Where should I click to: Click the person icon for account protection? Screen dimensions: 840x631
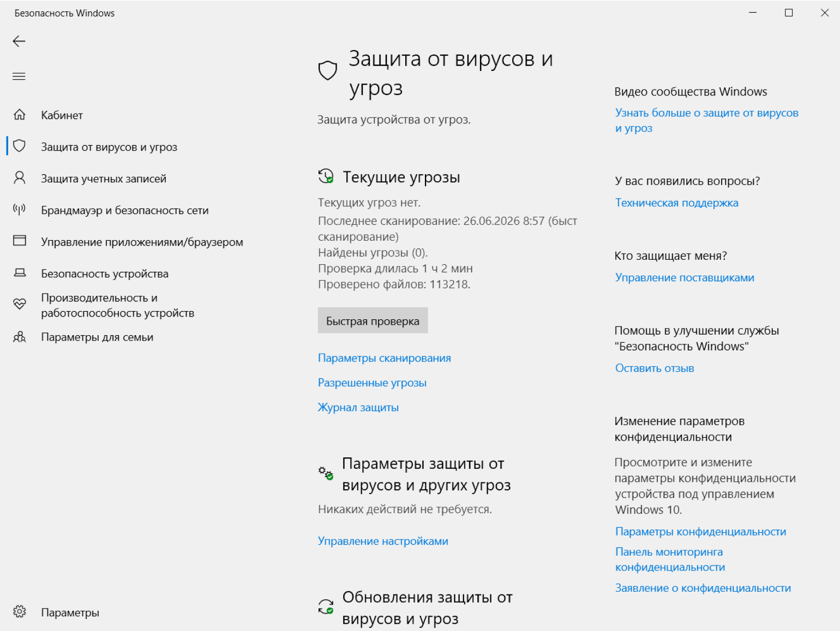(x=20, y=178)
